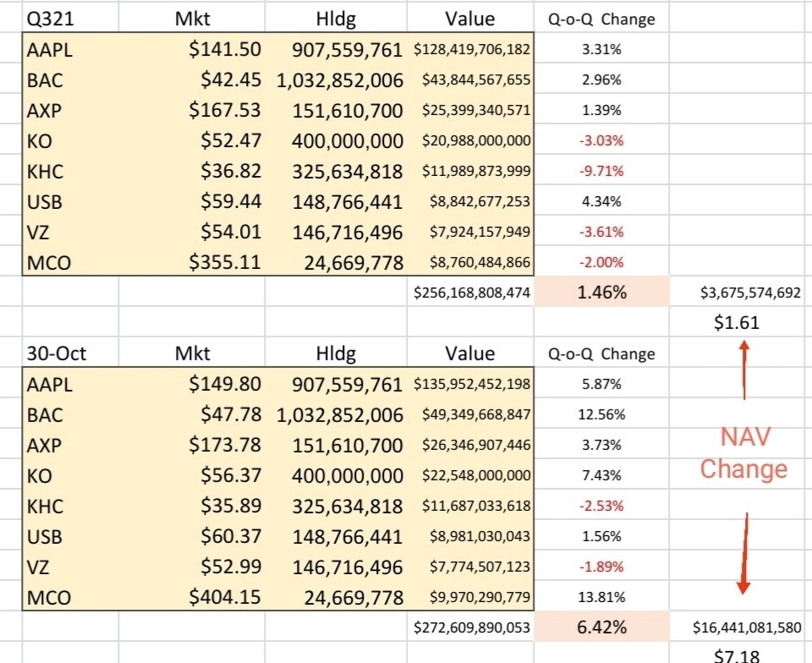Click the -2.00% change cell

click(x=601, y=262)
